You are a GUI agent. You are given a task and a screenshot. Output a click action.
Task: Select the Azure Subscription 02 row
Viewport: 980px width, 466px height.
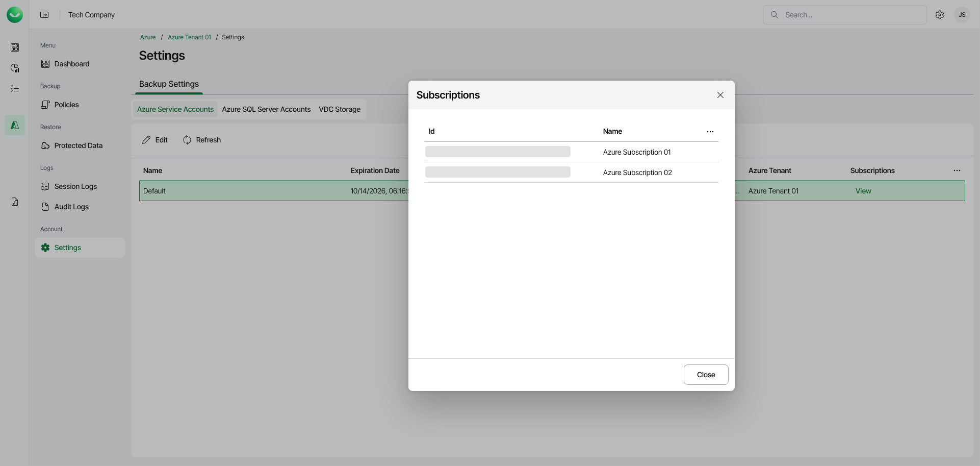[x=637, y=173]
